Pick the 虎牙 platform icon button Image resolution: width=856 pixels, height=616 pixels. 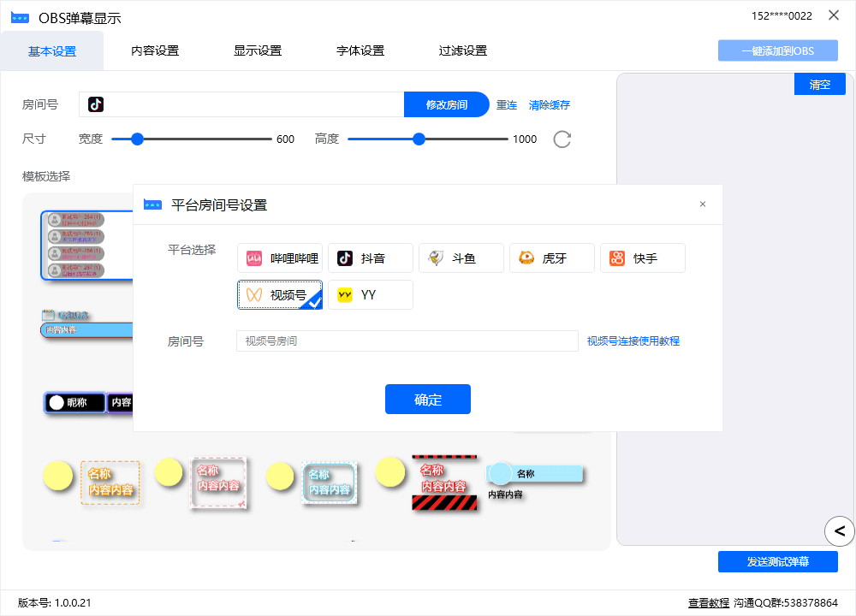[x=551, y=258]
